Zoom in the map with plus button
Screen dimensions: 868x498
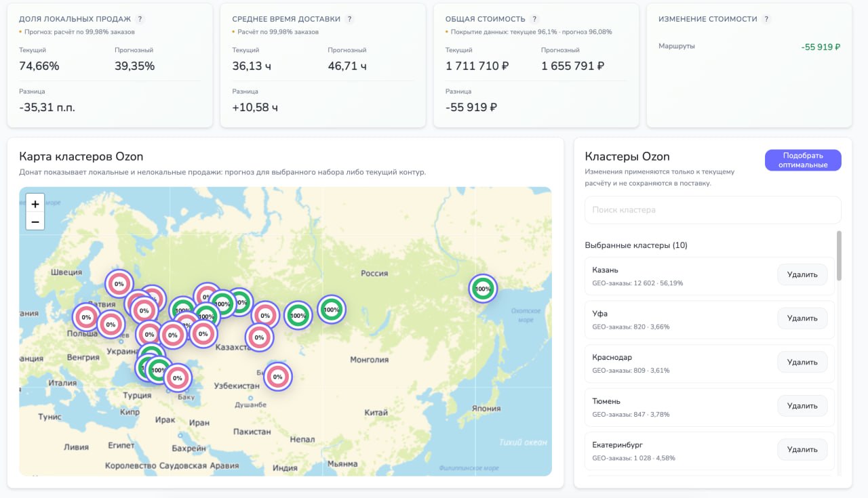(x=35, y=203)
